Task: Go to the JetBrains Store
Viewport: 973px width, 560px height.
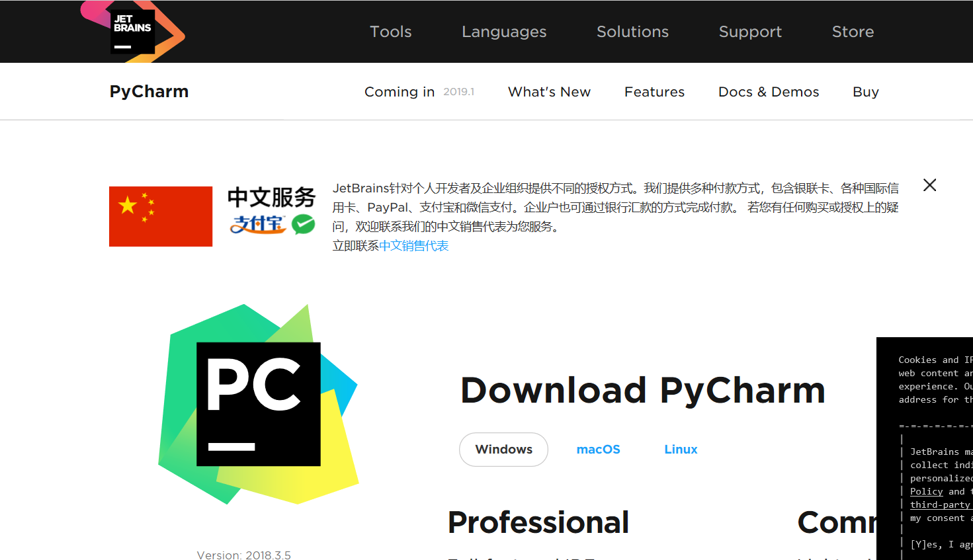Action: click(x=853, y=32)
